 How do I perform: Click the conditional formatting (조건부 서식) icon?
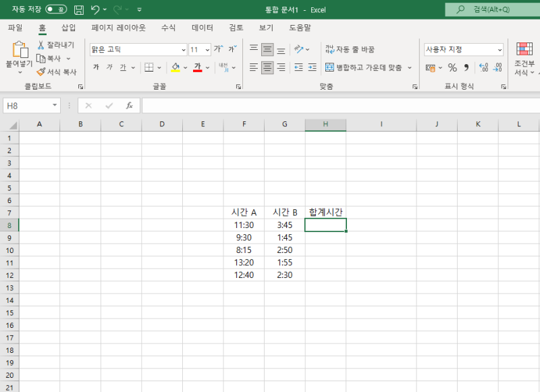(x=524, y=49)
